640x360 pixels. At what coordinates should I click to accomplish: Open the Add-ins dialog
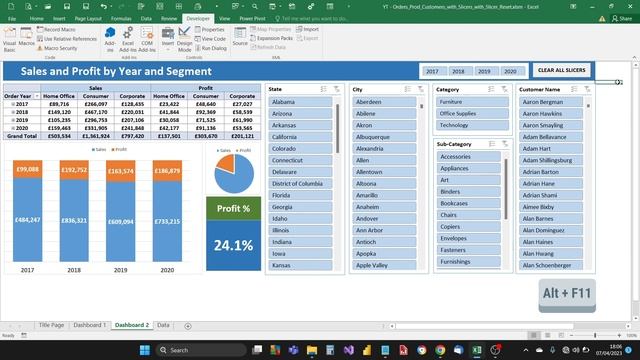[x=110, y=39]
